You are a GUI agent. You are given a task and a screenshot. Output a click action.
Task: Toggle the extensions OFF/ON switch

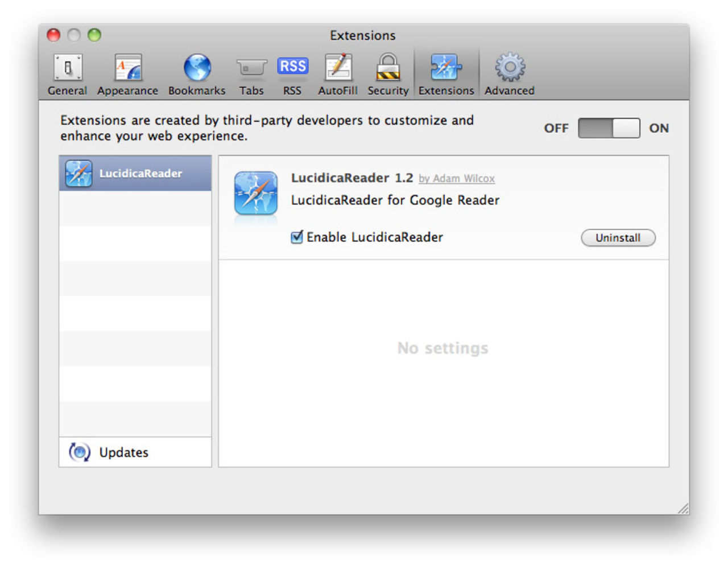point(609,128)
